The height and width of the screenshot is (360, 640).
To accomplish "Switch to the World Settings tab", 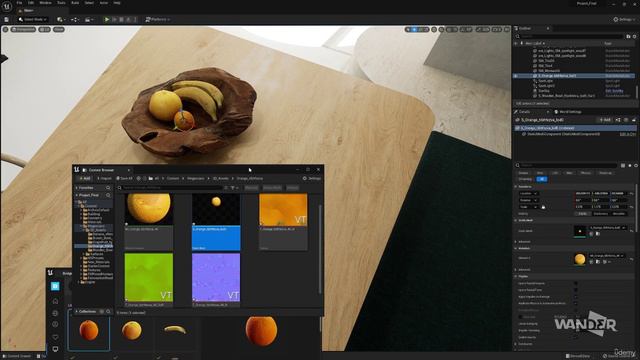I will click(x=567, y=111).
